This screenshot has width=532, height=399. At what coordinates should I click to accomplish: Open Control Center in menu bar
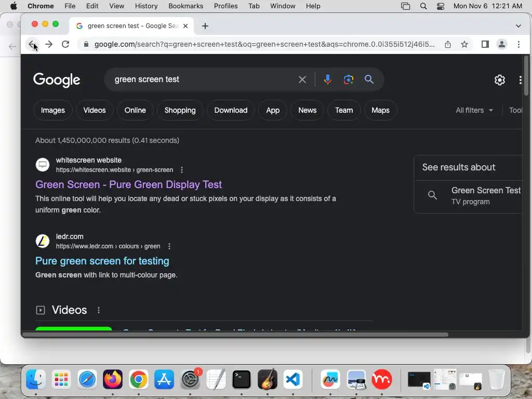(441, 6)
